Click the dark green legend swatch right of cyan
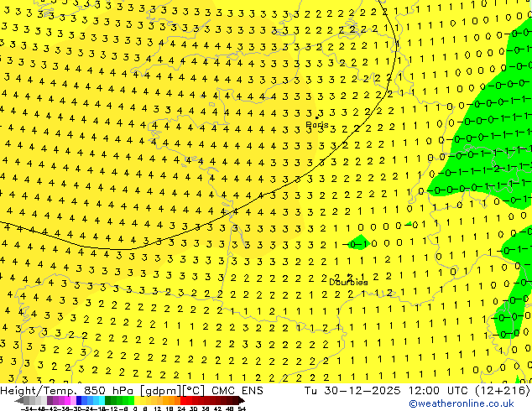532x411 pixels. pyautogui.click(x=108, y=400)
